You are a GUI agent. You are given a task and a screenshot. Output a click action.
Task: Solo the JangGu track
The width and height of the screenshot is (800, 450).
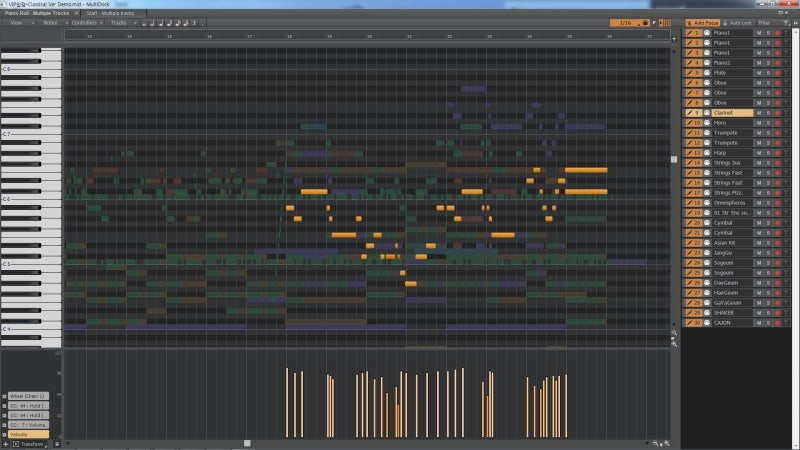click(768, 253)
